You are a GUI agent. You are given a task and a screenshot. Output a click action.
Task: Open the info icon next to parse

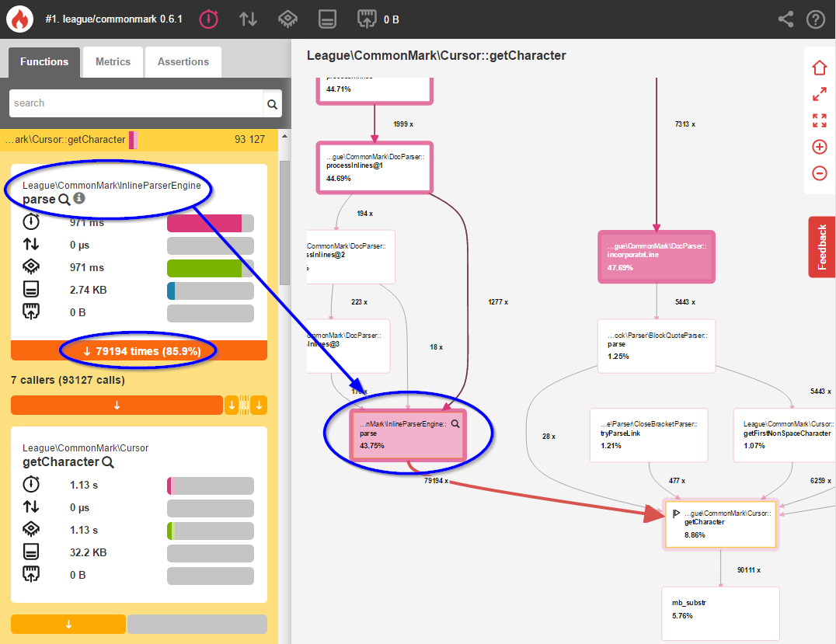click(79, 198)
